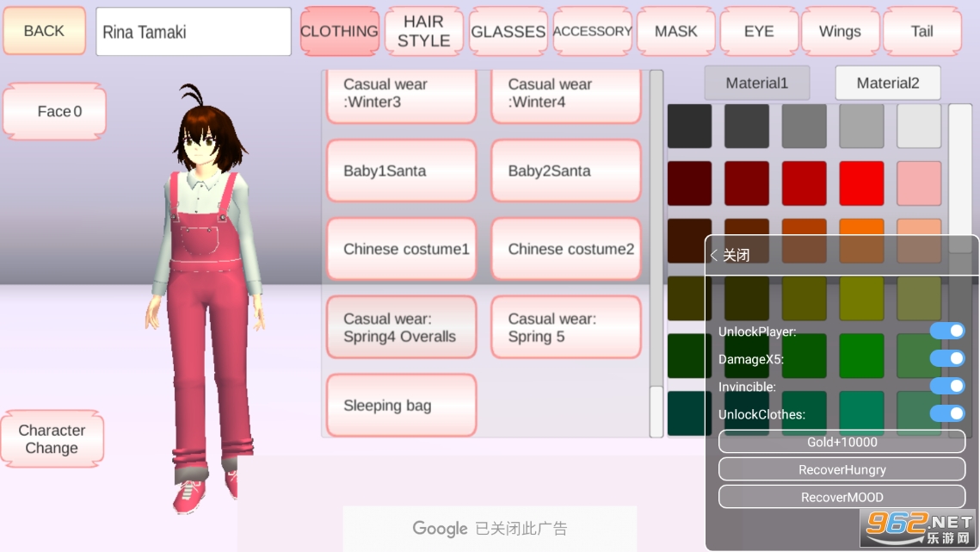Click the Rina Tamaki name field
This screenshot has height=552, width=980.
click(x=194, y=32)
